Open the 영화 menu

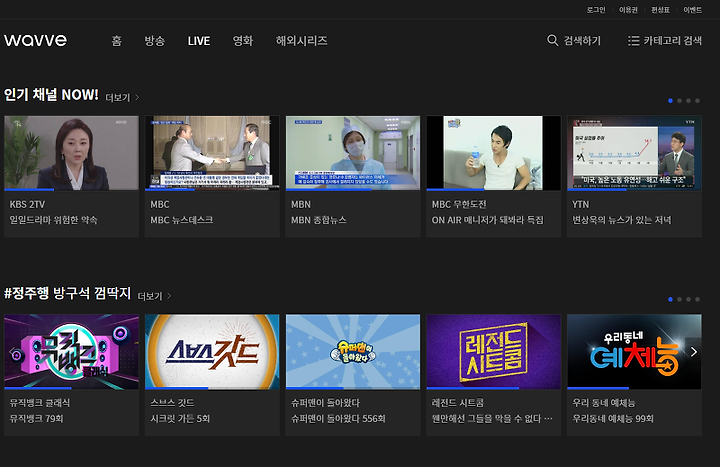(x=243, y=41)
